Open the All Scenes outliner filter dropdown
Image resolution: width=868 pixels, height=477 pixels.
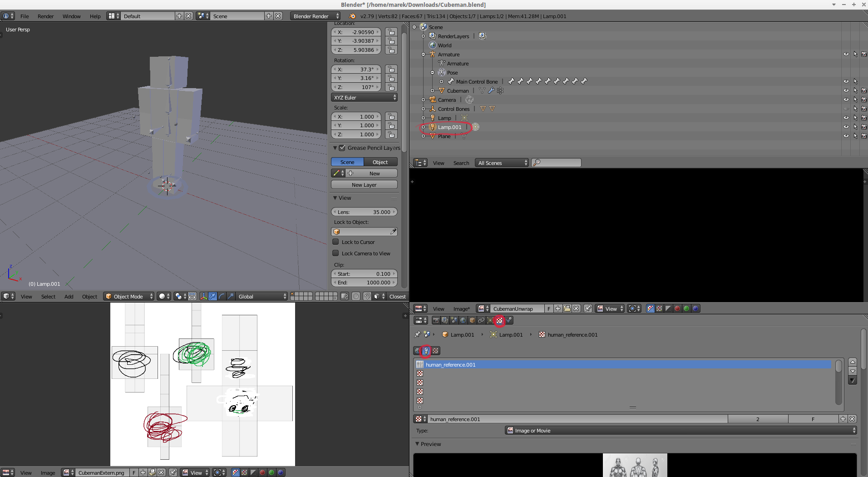point(502,163)
